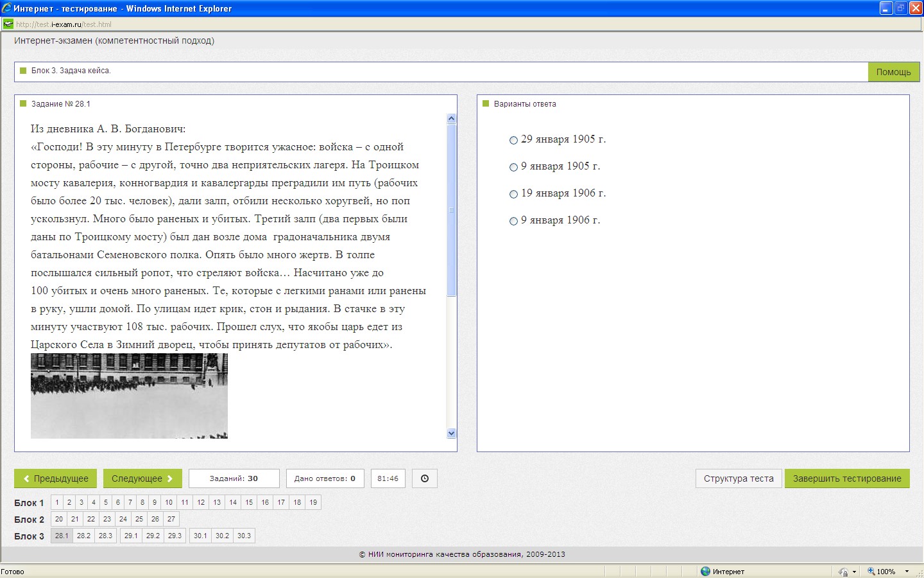
Task: Open Структура теста
Action: [739, 478]
